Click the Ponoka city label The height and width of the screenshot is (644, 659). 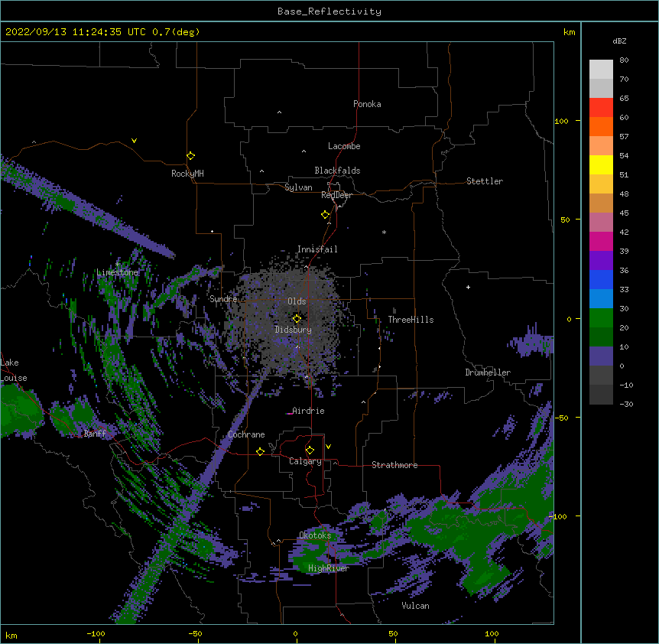pyautogui.click(x=367, y=104)
